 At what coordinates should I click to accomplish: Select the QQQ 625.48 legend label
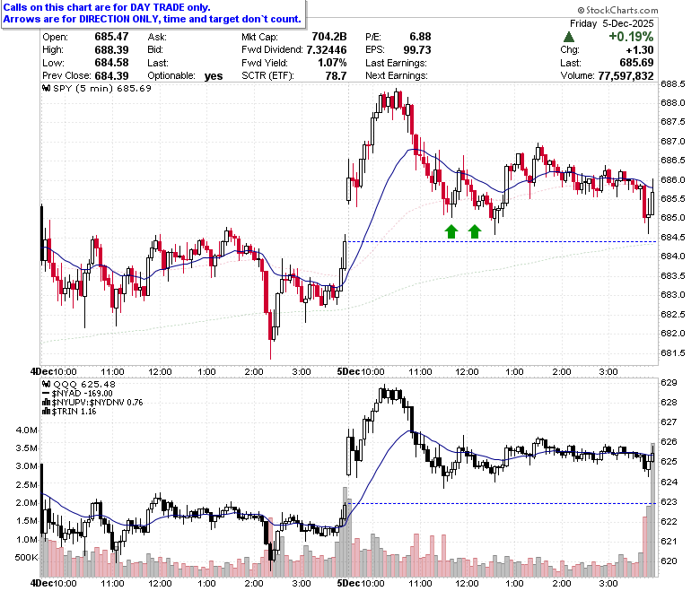84,384
